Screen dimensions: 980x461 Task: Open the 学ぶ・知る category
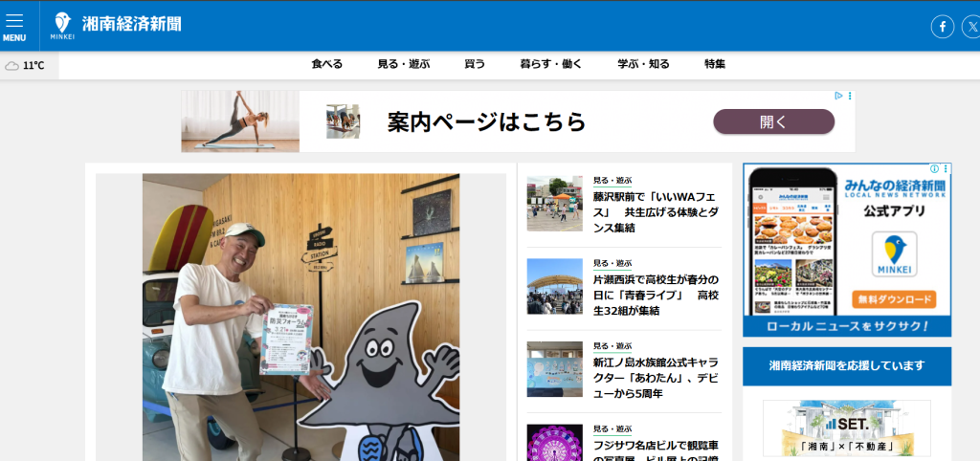pyautogui.click(x=643, y=64)
